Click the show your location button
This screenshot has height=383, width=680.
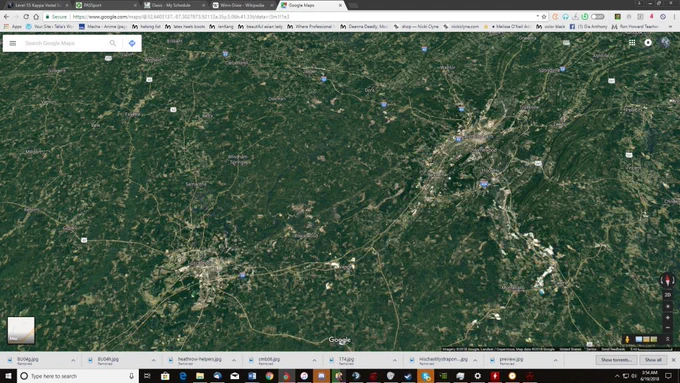[x=668, y=307]
